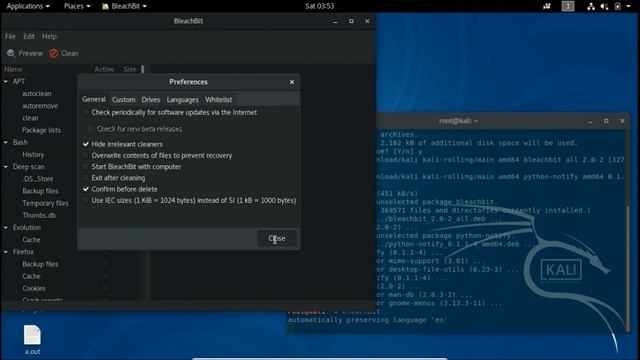
Task: Open the Help menu in BleachBit
Action: click(49, 36)
